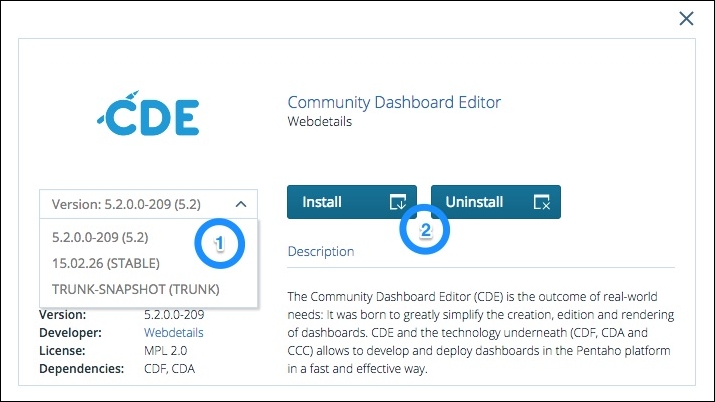Click the Version: 5.2.0.0-209 (5.2) combo box
This screenshot has width=715, height=402.
tap(149, 204)
